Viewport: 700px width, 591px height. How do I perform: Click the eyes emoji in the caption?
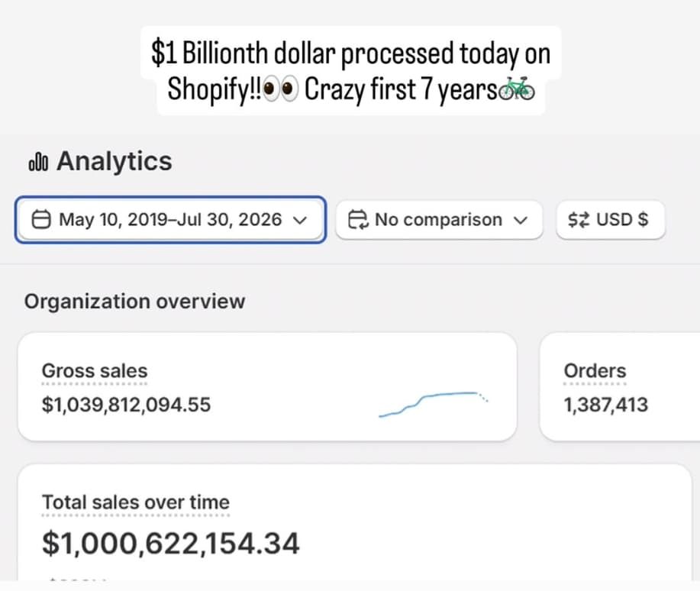pyautogui.click(x=280, y=89)
